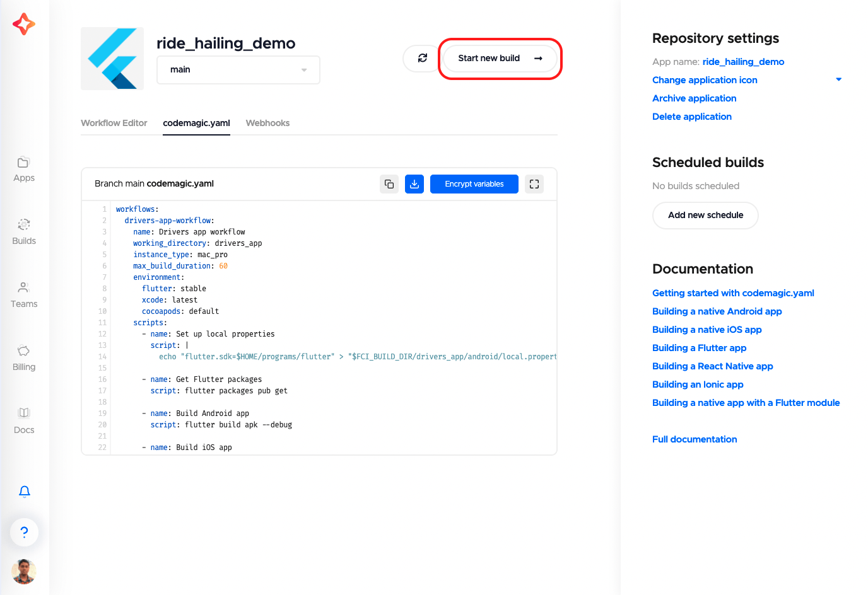
Task: Click Start new build button
Action: point(500,58)
